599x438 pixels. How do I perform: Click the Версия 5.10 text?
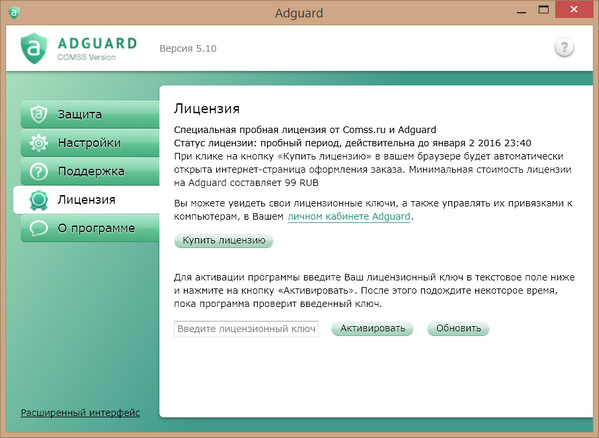(188, 48)
